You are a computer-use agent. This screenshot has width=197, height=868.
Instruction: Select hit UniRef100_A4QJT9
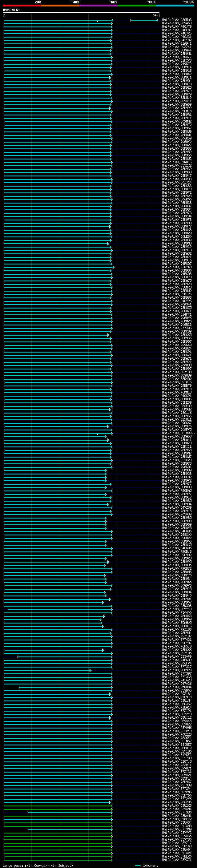tap(176, 26)
